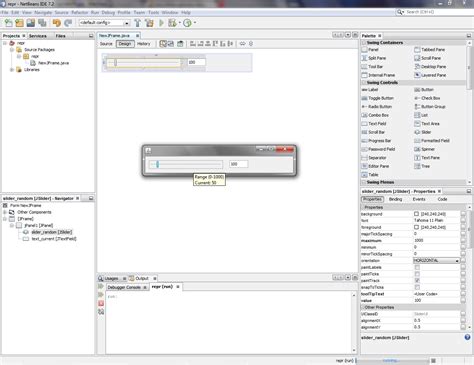Select the Spinner component in Palette
The image size is (474, 365).
click(424, 149)
